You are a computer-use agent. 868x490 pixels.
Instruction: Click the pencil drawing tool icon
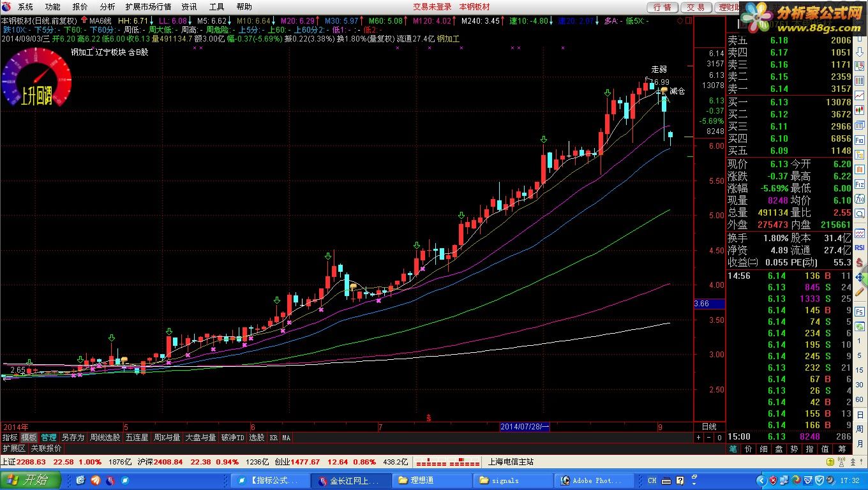859,292
